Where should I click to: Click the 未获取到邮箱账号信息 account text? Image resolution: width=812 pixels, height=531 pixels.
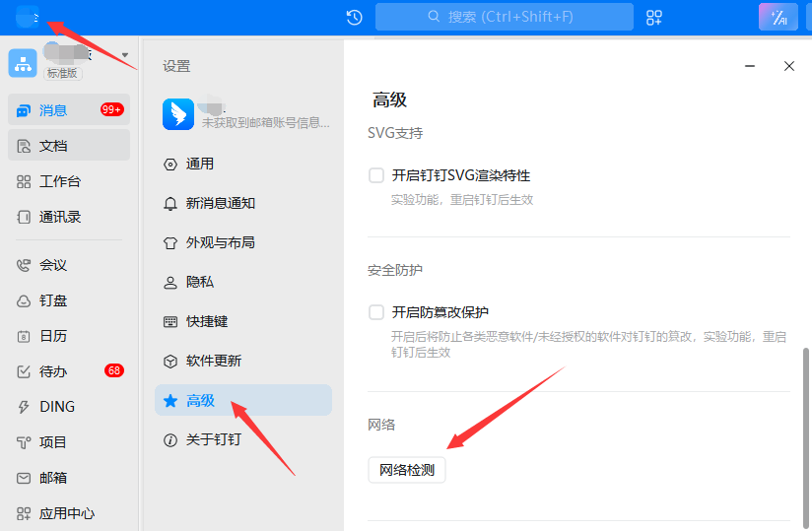tap(266, 123)
